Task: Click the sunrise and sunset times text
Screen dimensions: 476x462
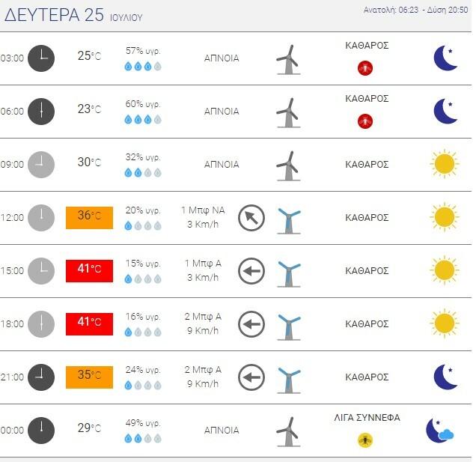Action: (x=411, y=10)
